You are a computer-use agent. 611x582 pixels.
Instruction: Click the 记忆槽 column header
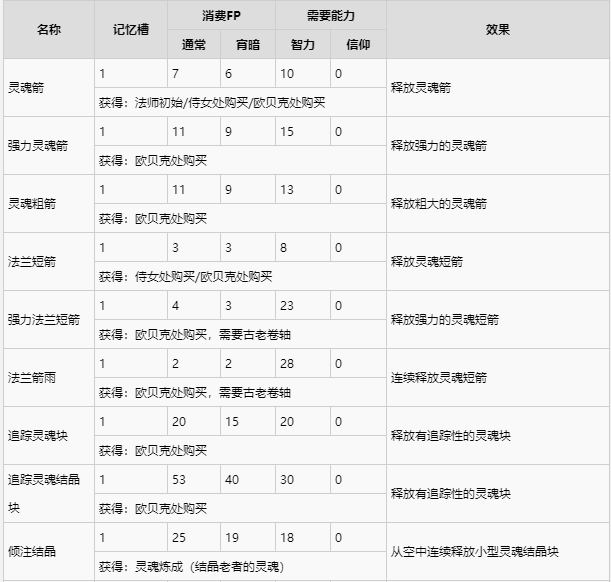tap(131, 30)
